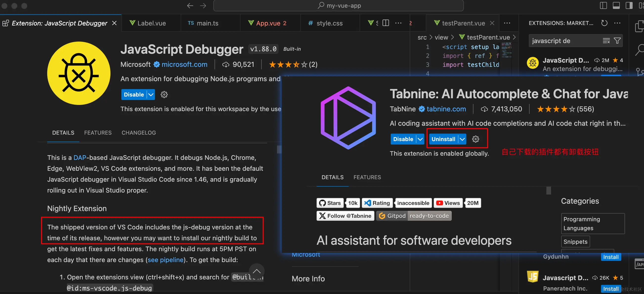Expand the Tabnine Uninstall dropdown arrow

click(462, 139)
